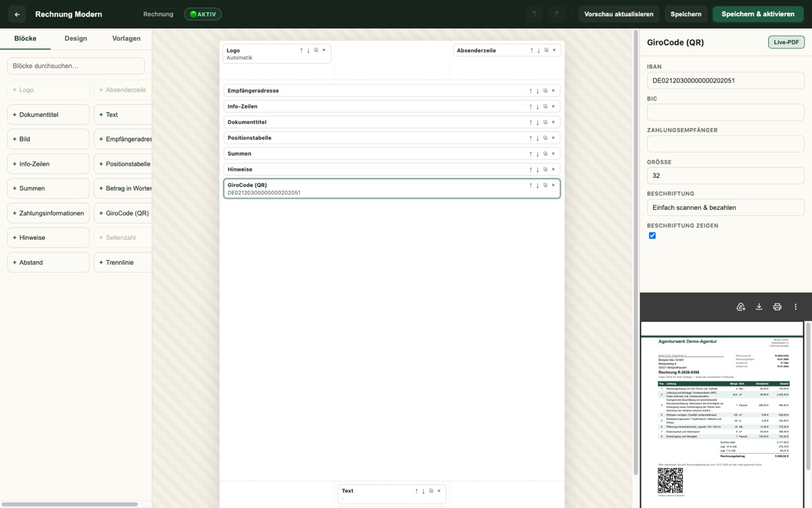Add a Summen block from palette
Image resolution: width=812 pixels, height=508 pixels.
48,188
